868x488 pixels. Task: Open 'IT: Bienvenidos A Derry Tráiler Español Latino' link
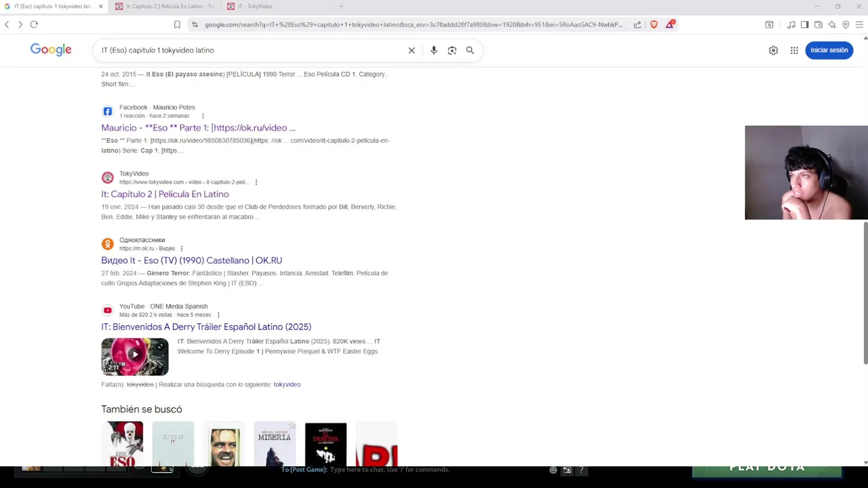[x=206, y=327]
